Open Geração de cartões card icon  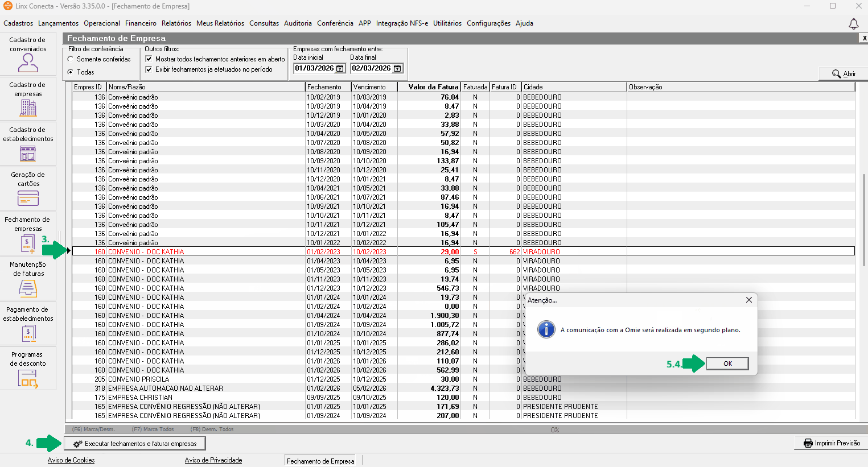point(28,197)
